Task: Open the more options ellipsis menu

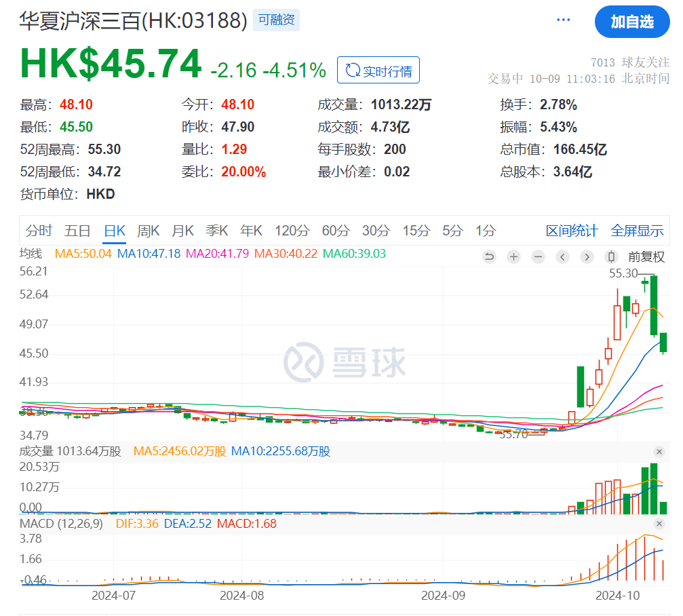Action: click(x=563, y=20)
